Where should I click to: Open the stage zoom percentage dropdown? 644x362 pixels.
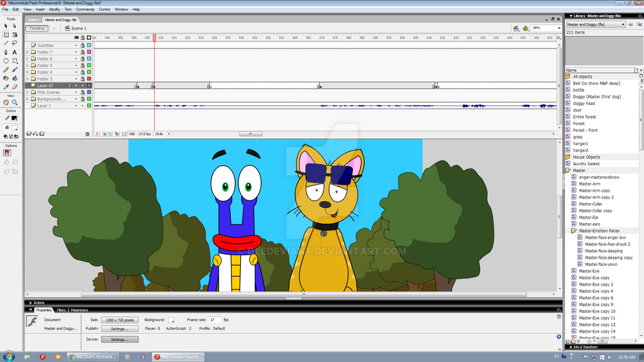tap(559, 28)
